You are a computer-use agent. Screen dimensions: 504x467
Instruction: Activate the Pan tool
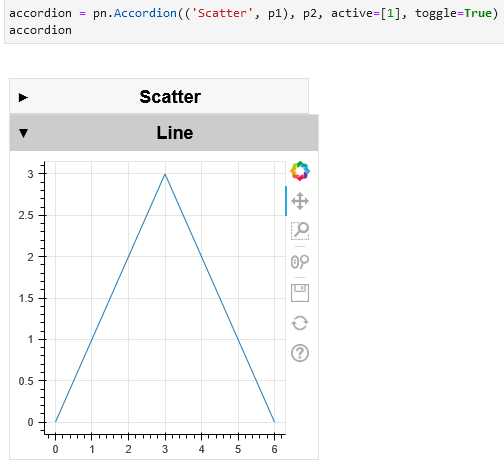[300, 201]
